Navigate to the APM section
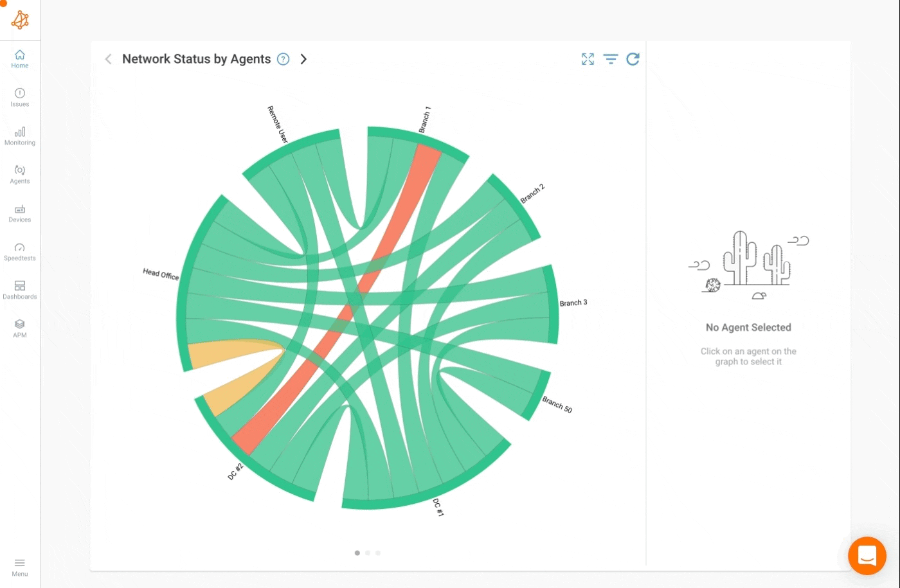This screenshot has height=588, width=900. [x=19, y=328]
